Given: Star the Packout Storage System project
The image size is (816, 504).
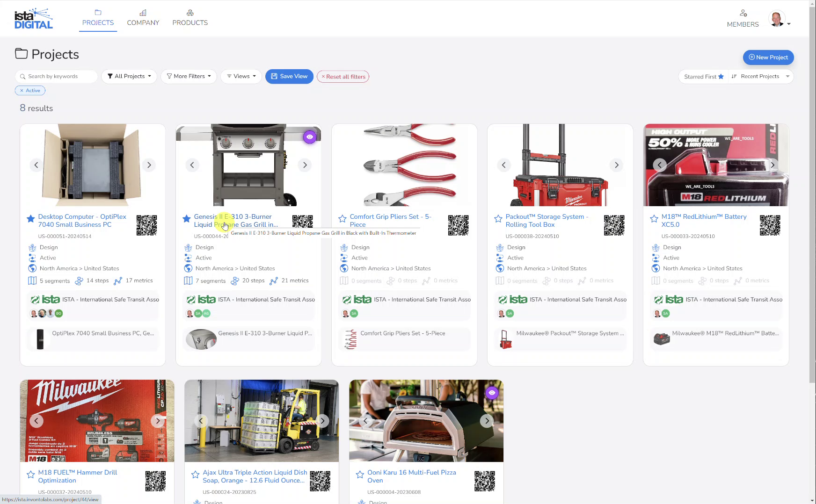Looking at the screenshot, I should [x=498, y=218].
